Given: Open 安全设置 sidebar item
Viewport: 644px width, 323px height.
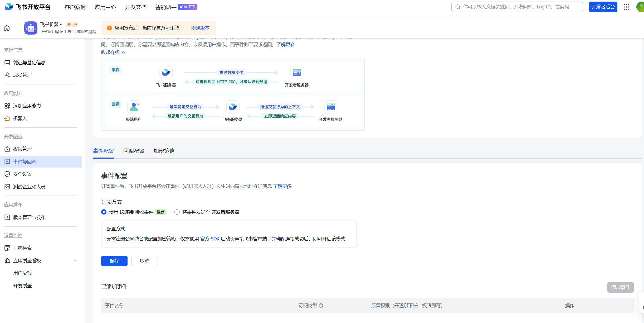Looking at the screenshot, I should click(x=22, y=174).
